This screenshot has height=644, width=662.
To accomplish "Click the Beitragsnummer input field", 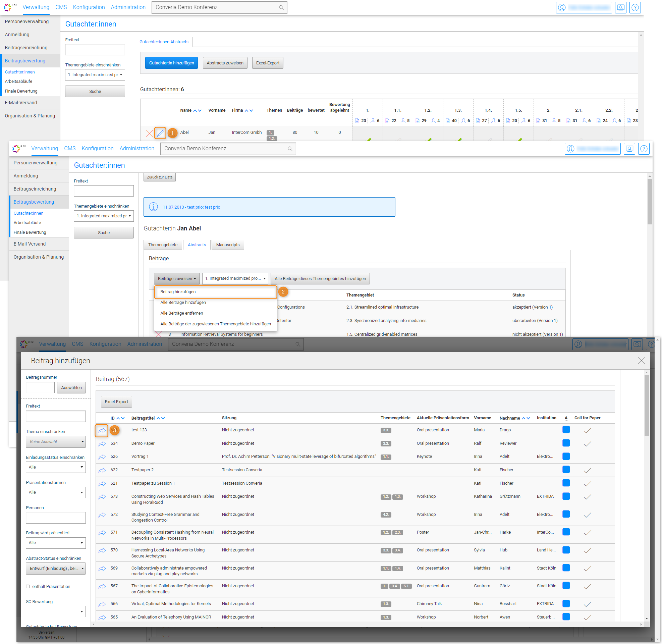I will coord(40,388).
